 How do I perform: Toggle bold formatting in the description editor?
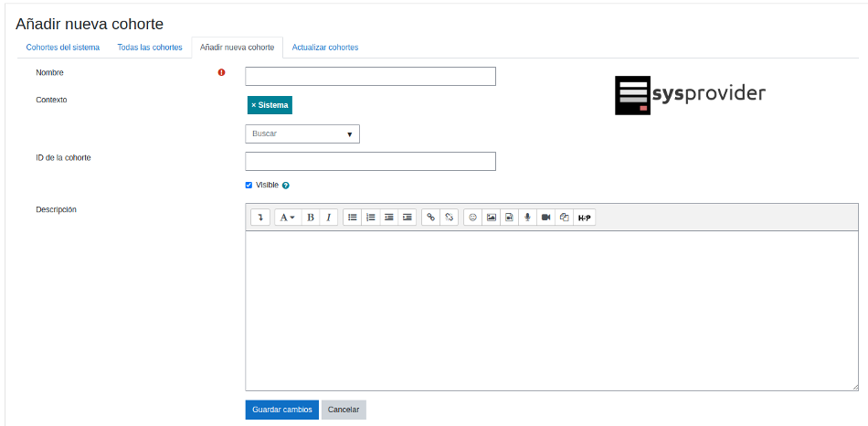click(310, 218)
